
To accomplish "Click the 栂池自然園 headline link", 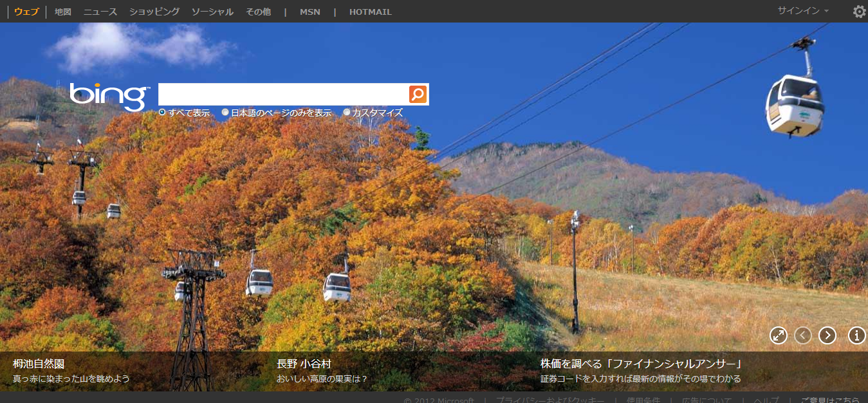I will tap(39, 364).
